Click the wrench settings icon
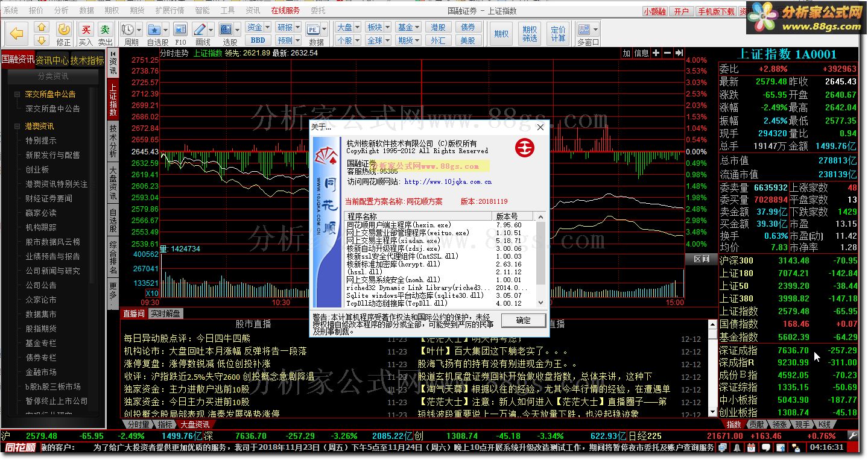The height and width of the screenshot is (460, 868). coord(853,435)
